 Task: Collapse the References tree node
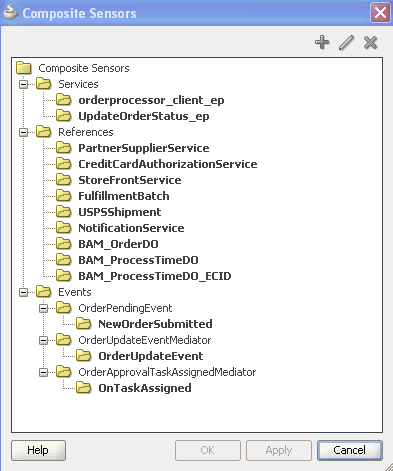(24, 132)
